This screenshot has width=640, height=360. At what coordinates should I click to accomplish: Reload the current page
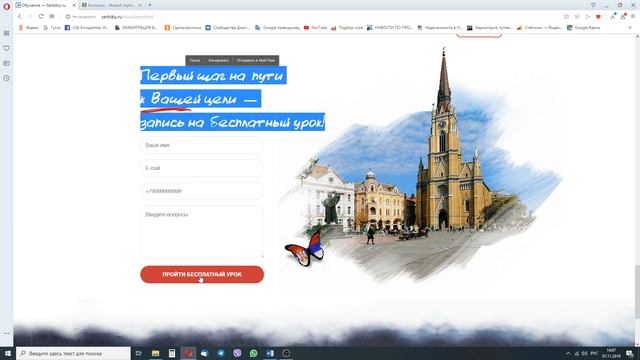coord(41,16)
